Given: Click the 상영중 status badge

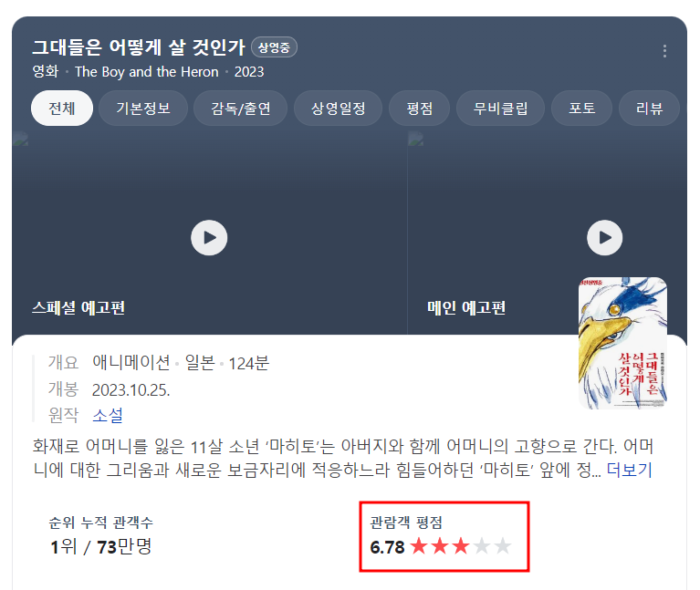Looking at the screenshot, I should click(x=274, y=47).
